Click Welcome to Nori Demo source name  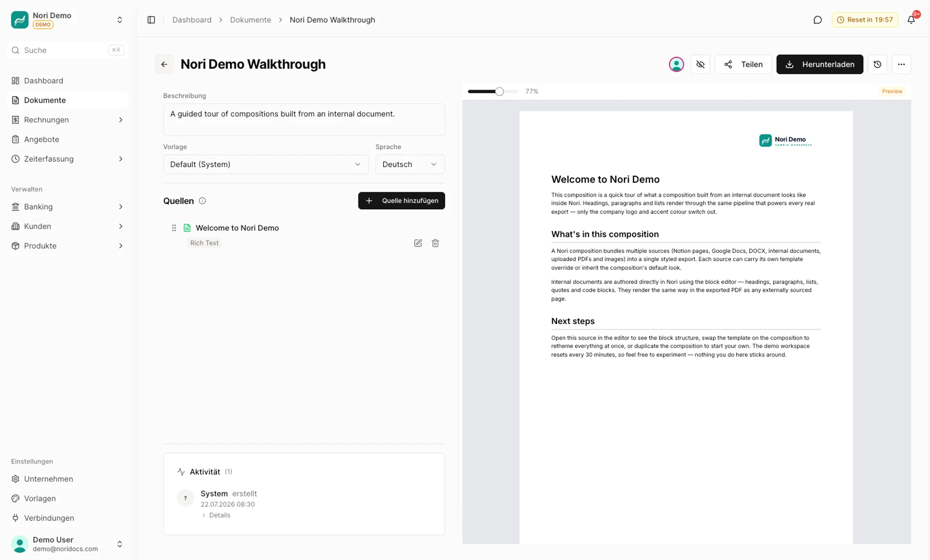coord(237,228)
